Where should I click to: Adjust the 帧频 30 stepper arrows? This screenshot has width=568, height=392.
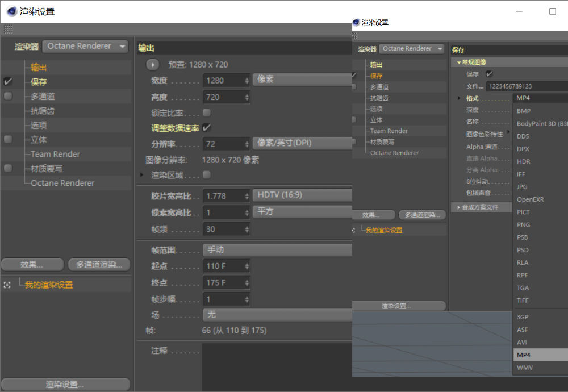[x=247, y=230]
